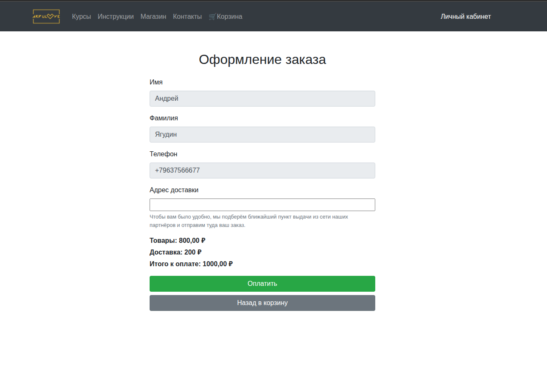Select the Фамилия field containing Ягудин
The image size is (547, 392).
coord(262,135)
